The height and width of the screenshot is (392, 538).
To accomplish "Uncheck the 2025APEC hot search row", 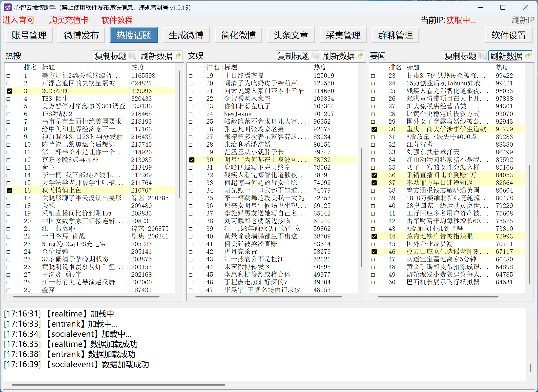I will (x=9, y=91).
